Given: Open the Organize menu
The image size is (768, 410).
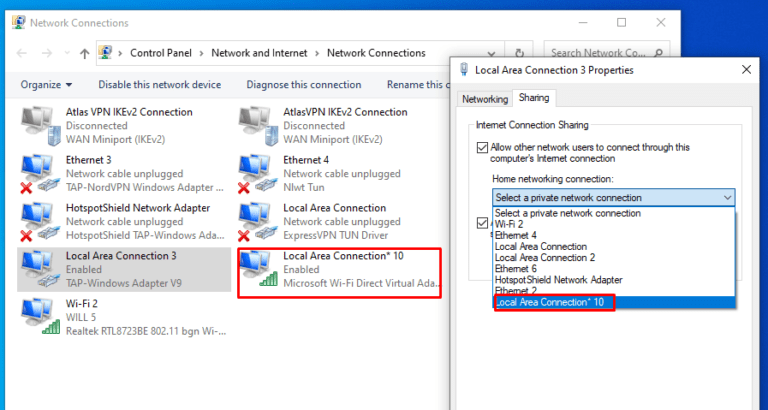Looking at the screenshot, I should tap(46, 85).
